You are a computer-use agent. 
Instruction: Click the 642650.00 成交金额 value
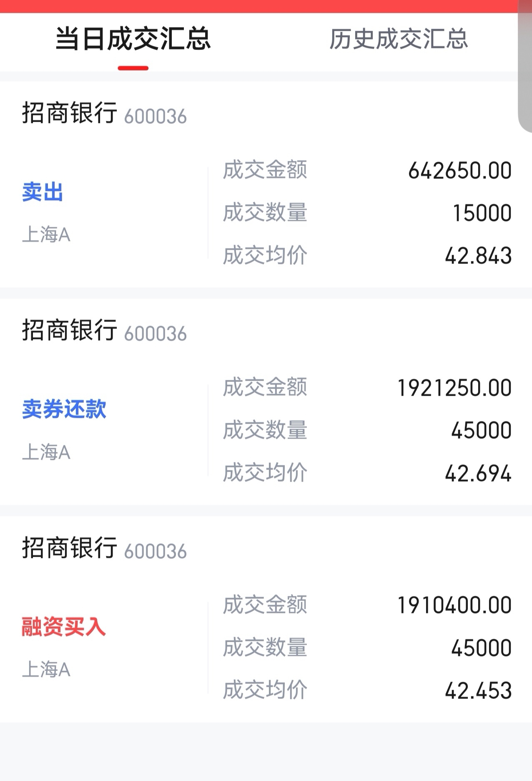[460, 171]
